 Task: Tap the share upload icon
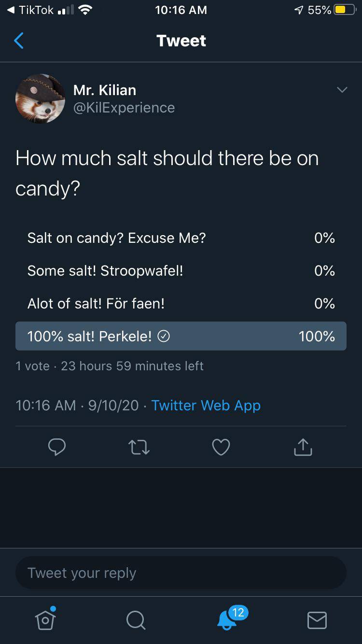coord(303,447)
